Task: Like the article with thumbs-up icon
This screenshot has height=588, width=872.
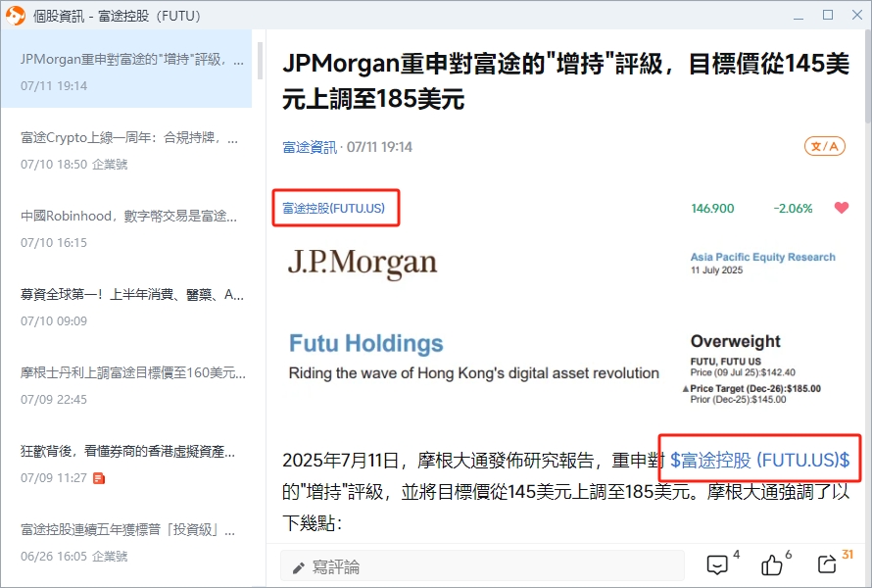Action: coord(771,564)
